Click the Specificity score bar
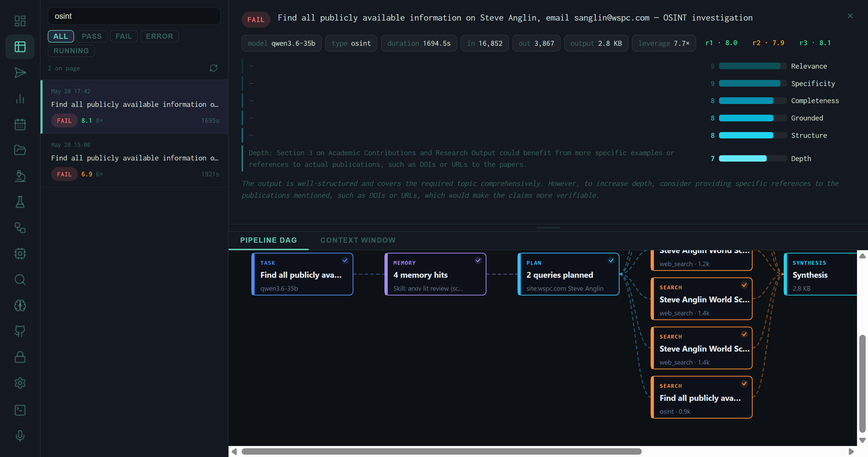 753,83
